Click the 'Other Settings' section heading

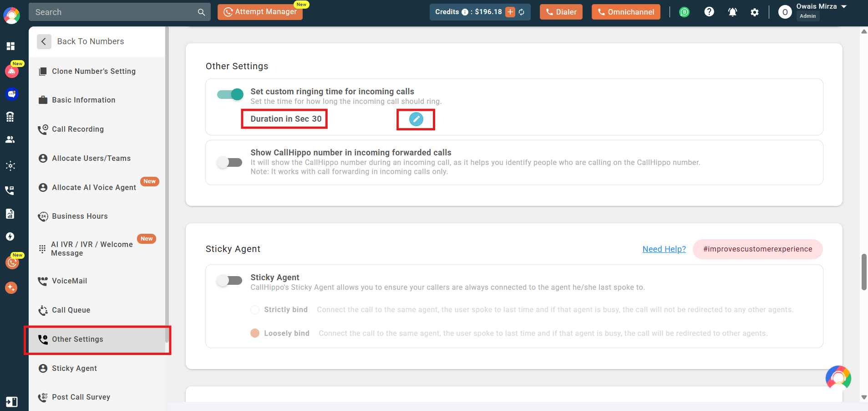237,66
